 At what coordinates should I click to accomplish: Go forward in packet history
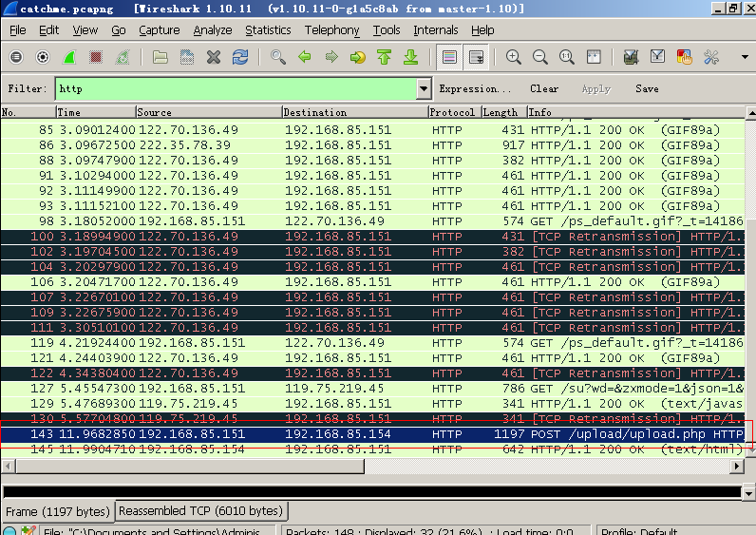(x=331, y=57)
